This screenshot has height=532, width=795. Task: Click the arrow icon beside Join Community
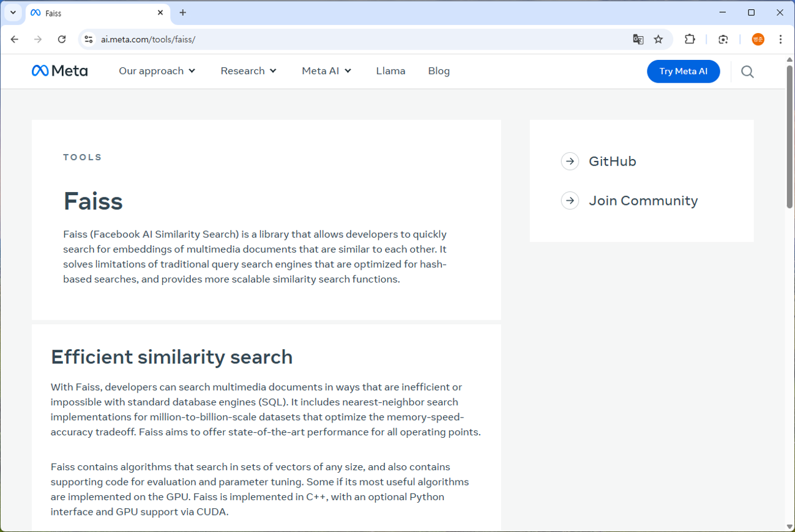(570, 201)
